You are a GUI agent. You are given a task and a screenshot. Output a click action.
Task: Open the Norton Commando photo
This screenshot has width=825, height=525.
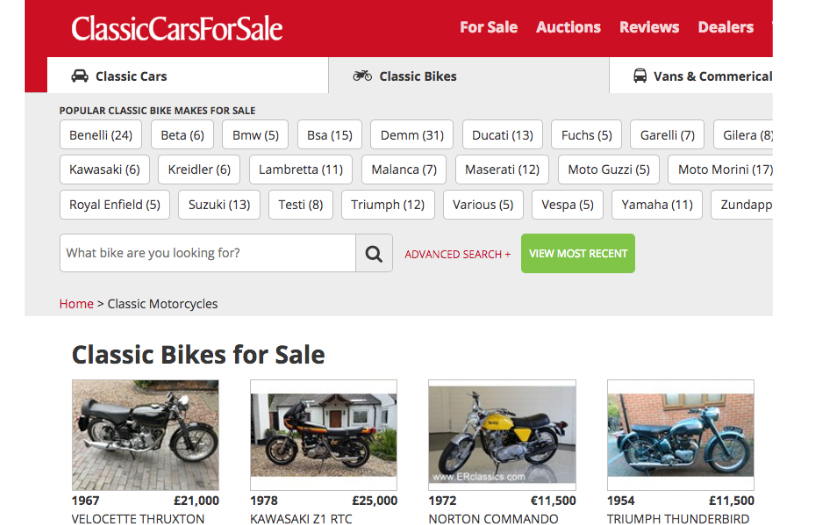tap(502, 435)
